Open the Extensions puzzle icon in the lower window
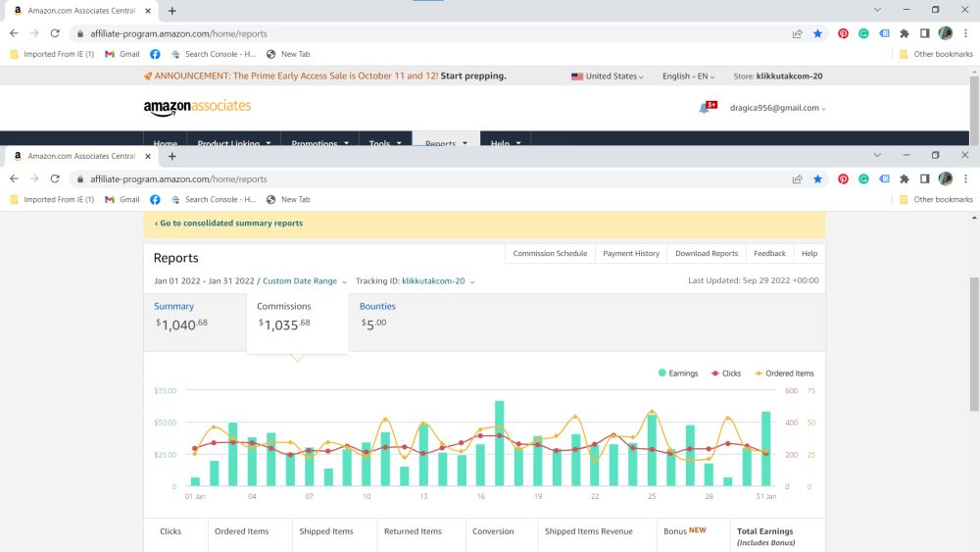Screen dimensions: 980x552 pos(905,179)
